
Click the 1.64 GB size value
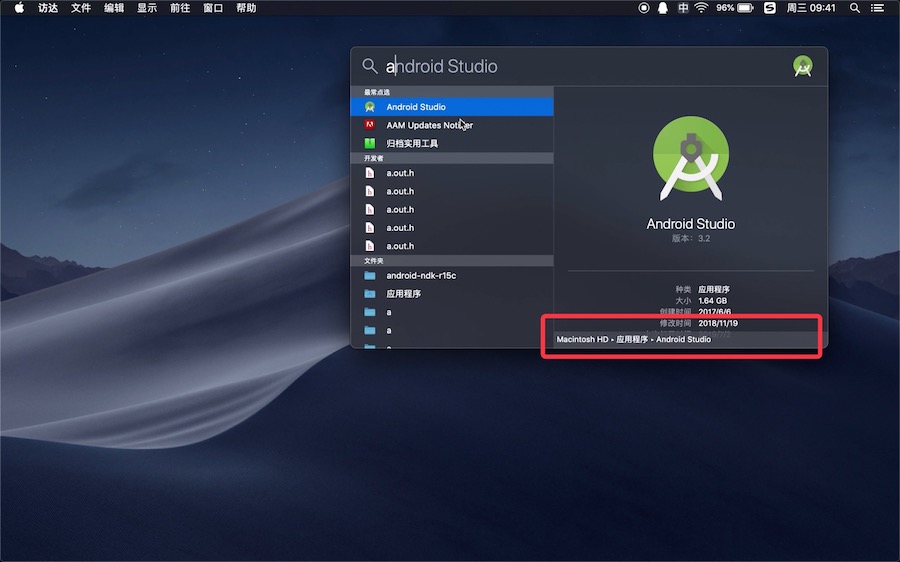click(712, 301)
